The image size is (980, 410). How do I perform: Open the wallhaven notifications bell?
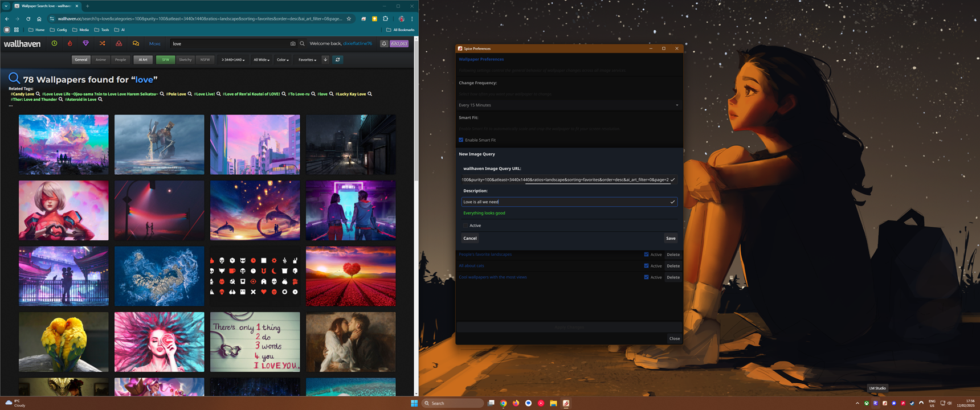pyautogui.click(x=384, y=43)
